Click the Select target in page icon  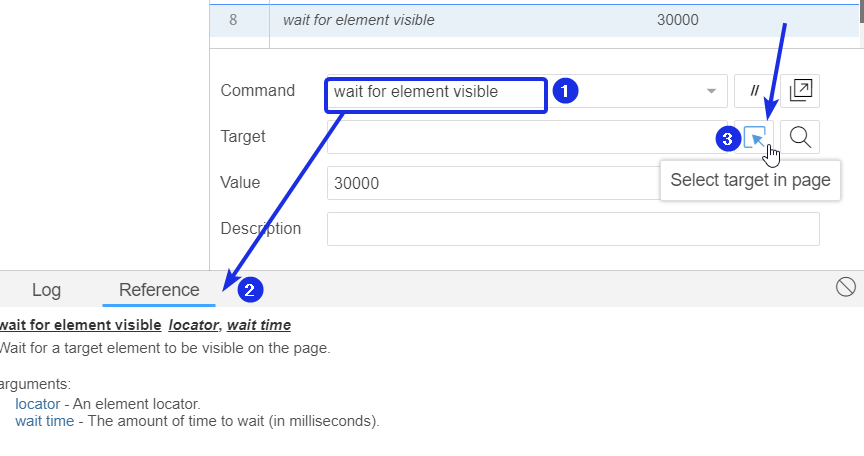click(754, 137)
